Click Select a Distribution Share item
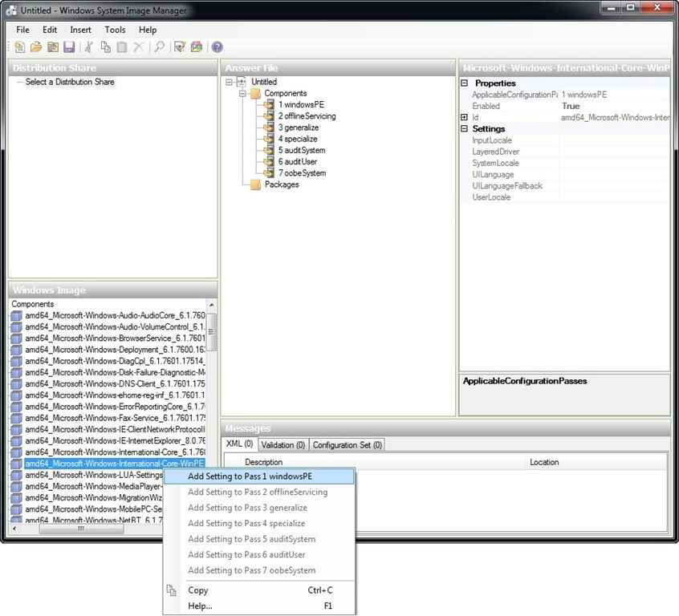Screen dimensions: 679x616 (x=70, y=82)
